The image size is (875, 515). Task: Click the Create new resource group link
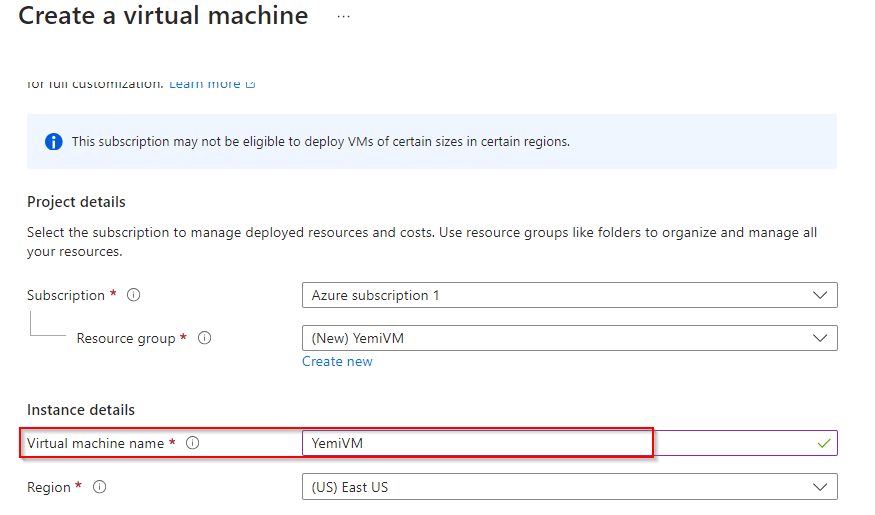coord(337,361)
